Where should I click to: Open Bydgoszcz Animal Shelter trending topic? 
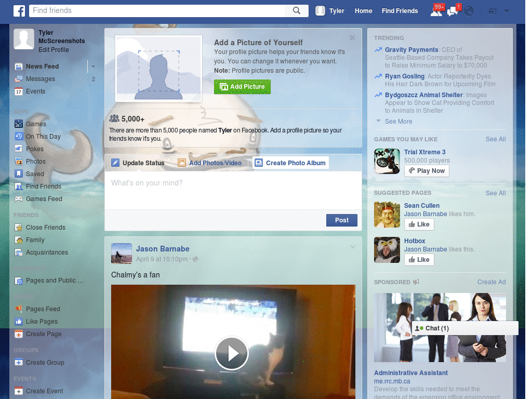pos(424,95)
